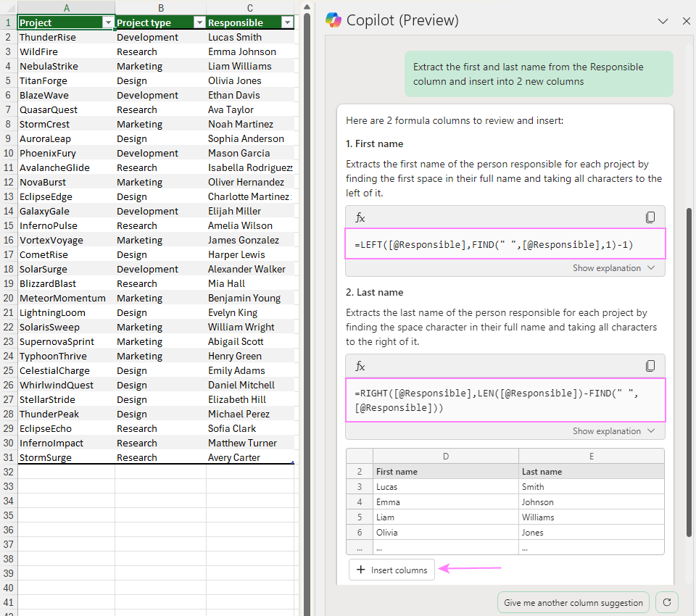This screenshot has width=696, height=616.
Task: Click the fx icon above LEFT formula
Action: click(360, 217)
